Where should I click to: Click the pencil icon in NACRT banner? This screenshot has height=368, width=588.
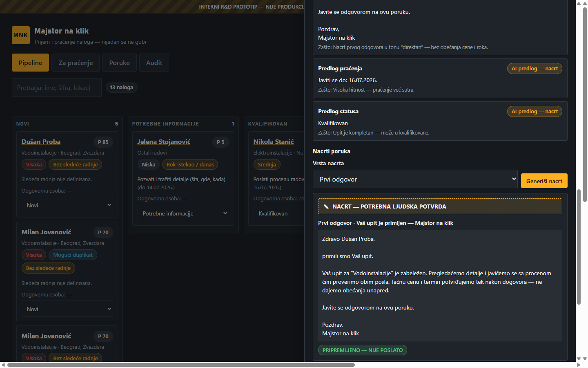coord(326,206)
